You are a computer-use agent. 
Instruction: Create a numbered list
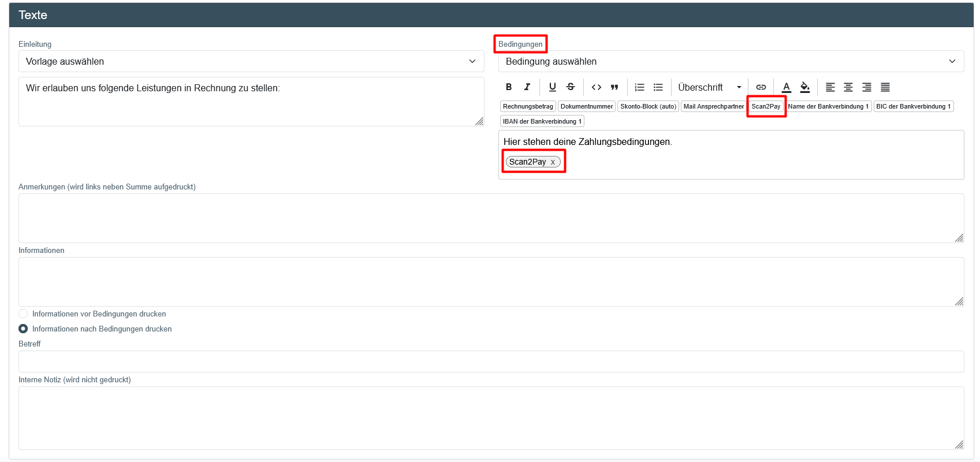pos(639,87)
